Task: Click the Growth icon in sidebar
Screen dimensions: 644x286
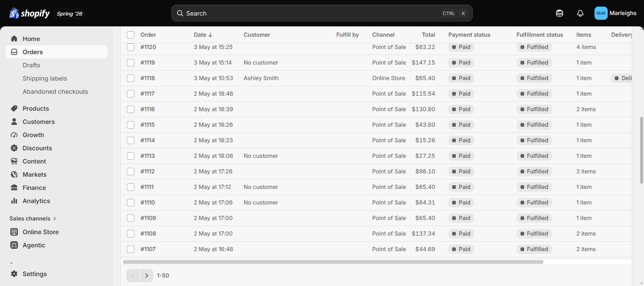Action: [x=14, y=135]
